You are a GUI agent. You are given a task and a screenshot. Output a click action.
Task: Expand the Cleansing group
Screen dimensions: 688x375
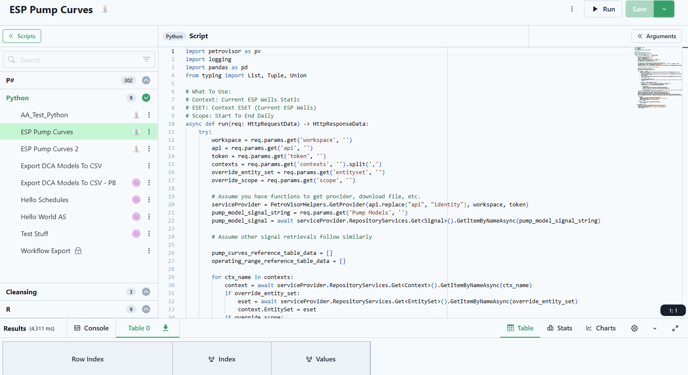[x=146, y=292]
